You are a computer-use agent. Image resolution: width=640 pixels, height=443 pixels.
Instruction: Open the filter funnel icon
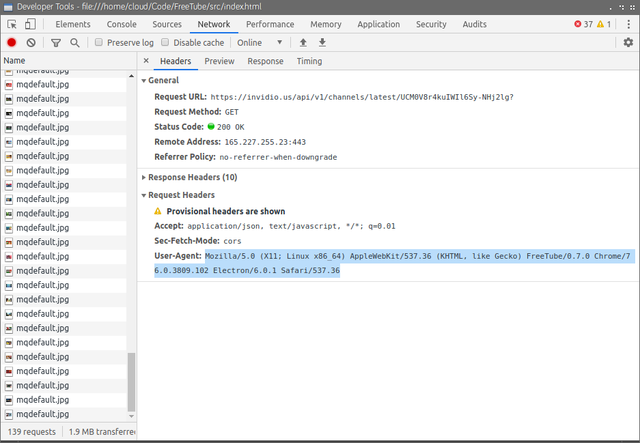click(x=56, y=42)
